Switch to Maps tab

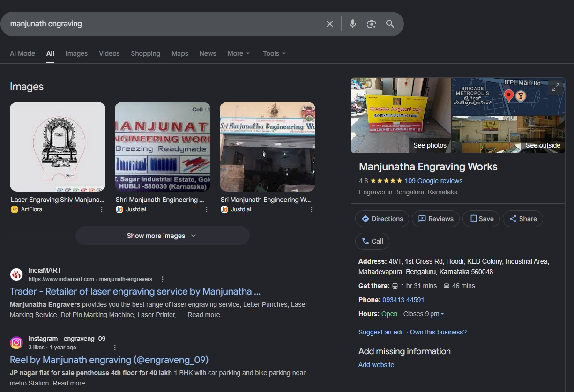click(180, 53)
